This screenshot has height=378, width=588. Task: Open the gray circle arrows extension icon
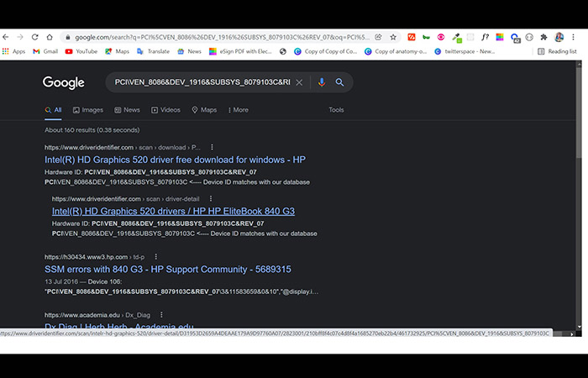click(529, 37)
